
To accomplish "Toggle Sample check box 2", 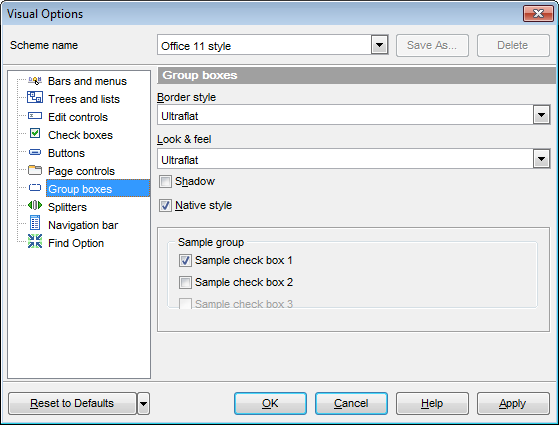I will (x=185, y=283).
